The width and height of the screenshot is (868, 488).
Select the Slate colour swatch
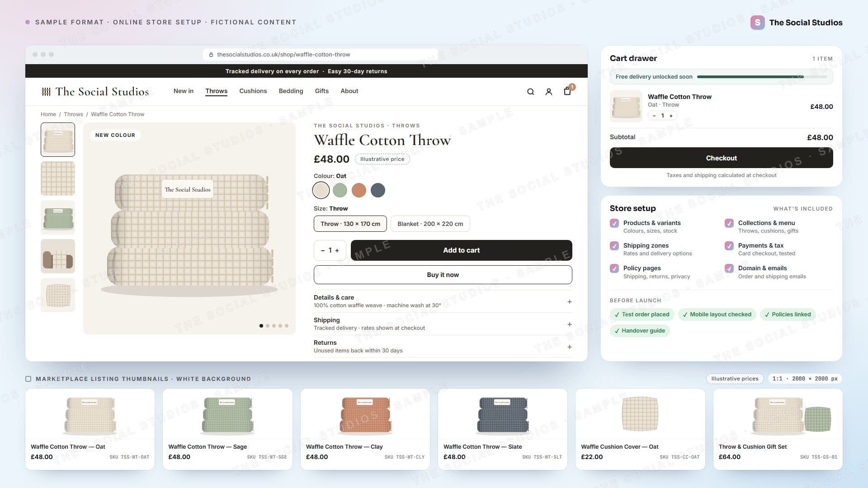pyautogui.click(x=378, y=190)
